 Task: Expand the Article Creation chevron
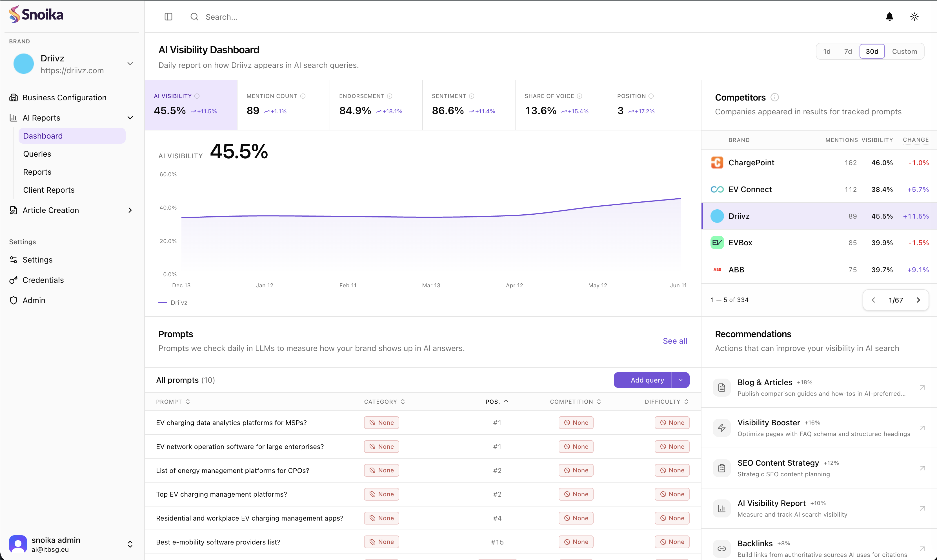pyautogui.click(x=130, y=210)
